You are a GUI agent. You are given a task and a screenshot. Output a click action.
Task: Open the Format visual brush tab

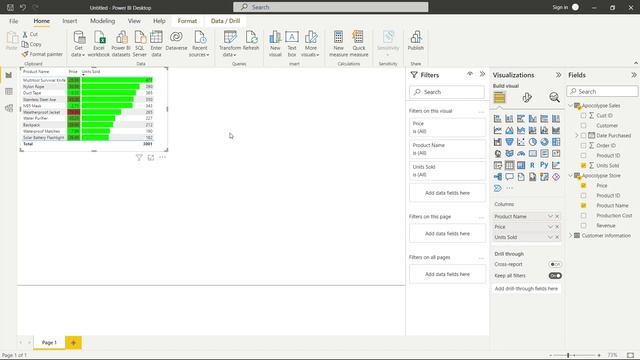[527, 97]
